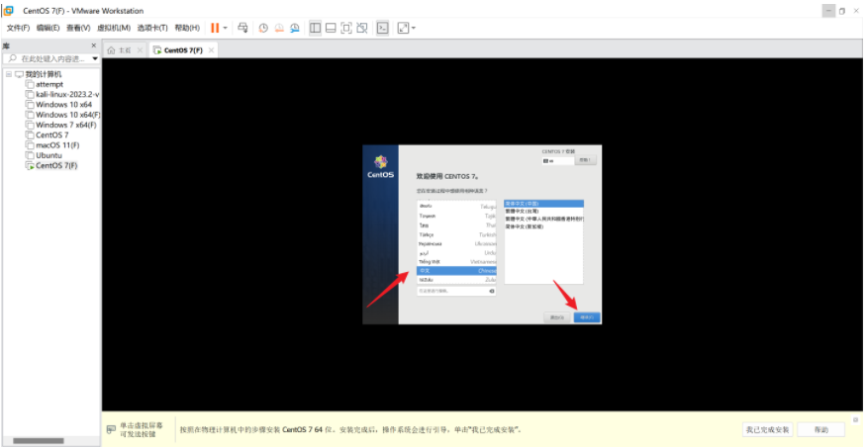The height and width of the screenshot is (447, 868).
Task: Open the 选项卡(T) menu
Action: (152, 28)
